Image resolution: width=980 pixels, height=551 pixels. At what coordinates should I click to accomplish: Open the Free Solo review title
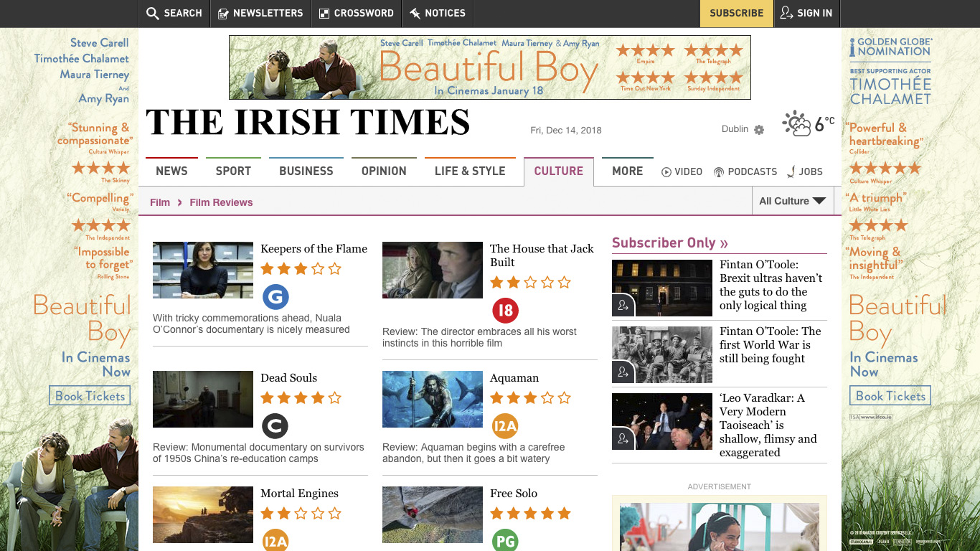click(x=514, y=494)
